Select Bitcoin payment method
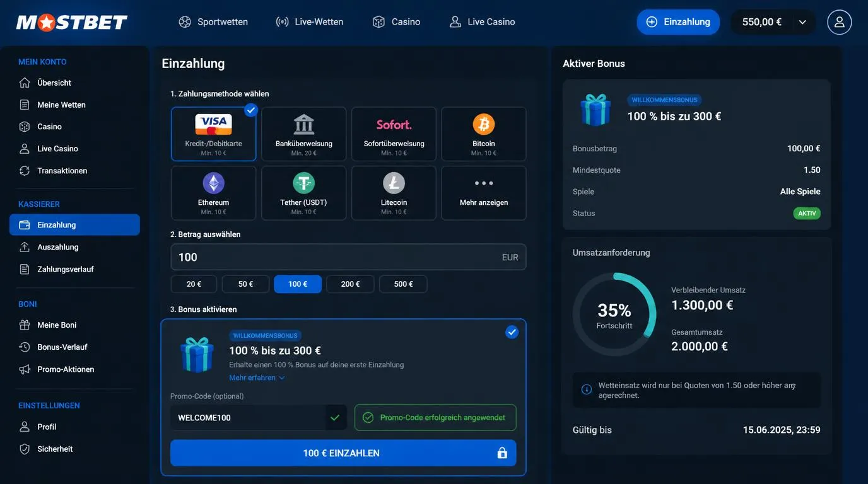868x484 pixels. point(484,134)
